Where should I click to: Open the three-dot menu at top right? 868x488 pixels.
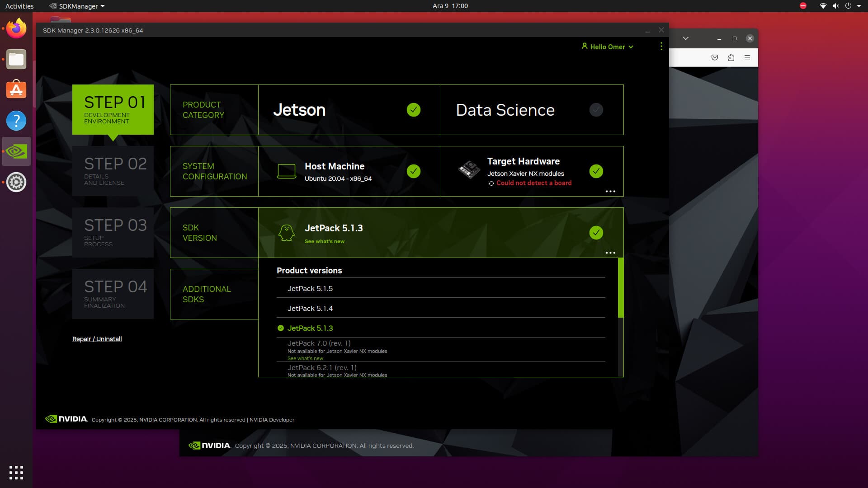click(661, 47)
